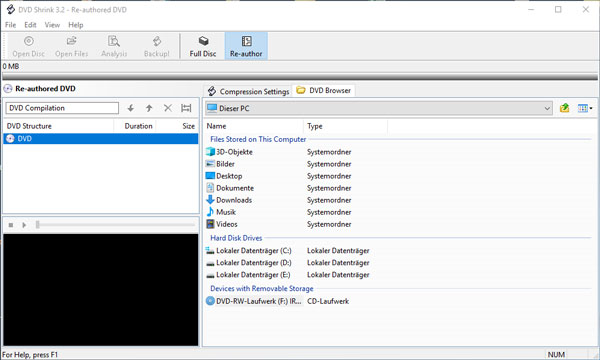The image size is (600, 360).
Task: Select the Re-author mode button
Action: [x=246, y=46]
